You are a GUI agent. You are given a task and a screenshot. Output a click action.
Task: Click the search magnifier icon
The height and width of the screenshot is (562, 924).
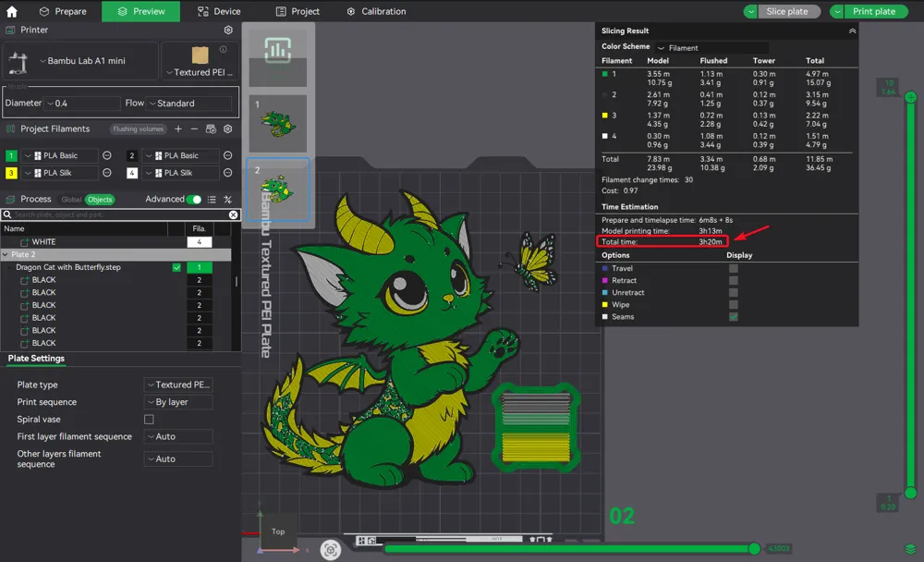pyautogui.click(x=7, y=214)
